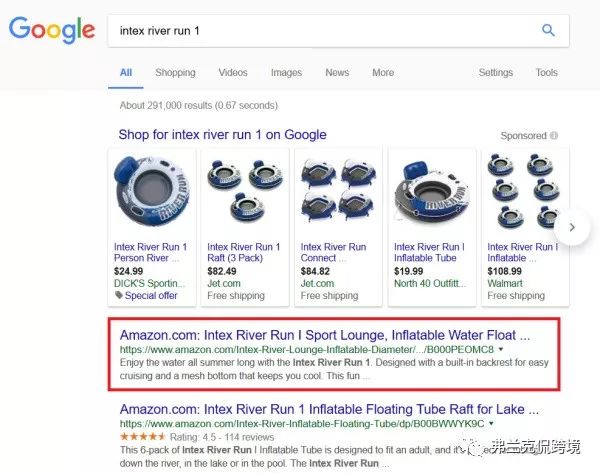Open Amazon Intex River Run I Sport Lounge result

(325, 334)
